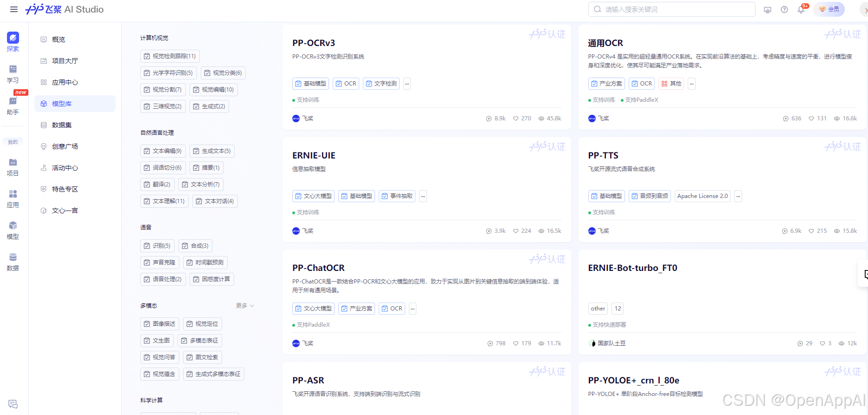
Task: Open the PP-YOLOE+_crn_l_80e model title
Action: click(634, 380)
